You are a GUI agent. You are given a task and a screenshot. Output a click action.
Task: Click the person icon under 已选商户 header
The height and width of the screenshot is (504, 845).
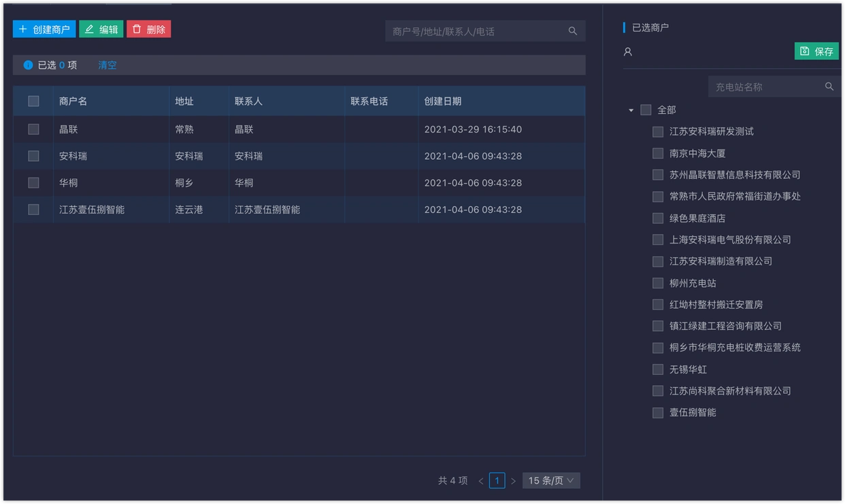pos(627,51)
